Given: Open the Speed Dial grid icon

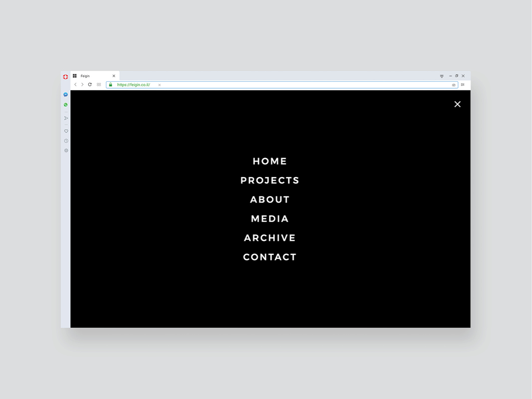Looking at the screenshot, I should (x=99, y=84).
